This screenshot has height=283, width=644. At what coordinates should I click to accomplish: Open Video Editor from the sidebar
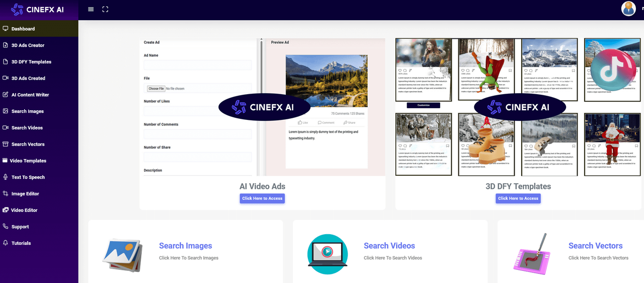pos(24,210)
